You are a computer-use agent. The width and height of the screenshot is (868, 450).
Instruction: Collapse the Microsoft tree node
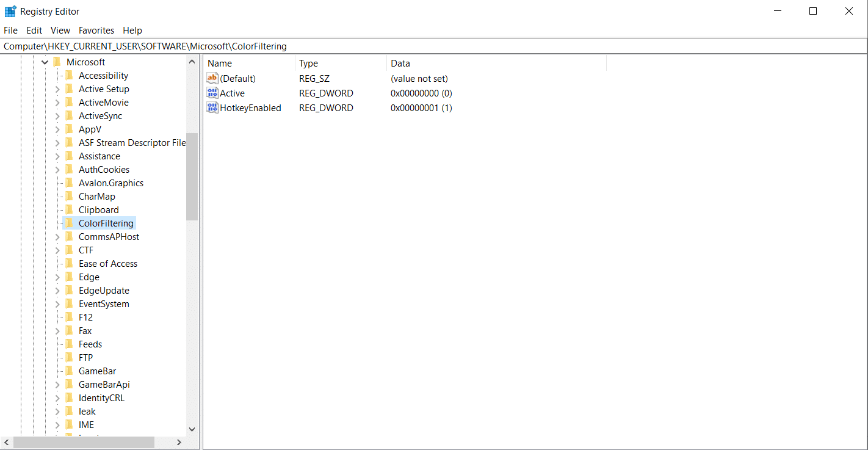[x=45, y=62]
